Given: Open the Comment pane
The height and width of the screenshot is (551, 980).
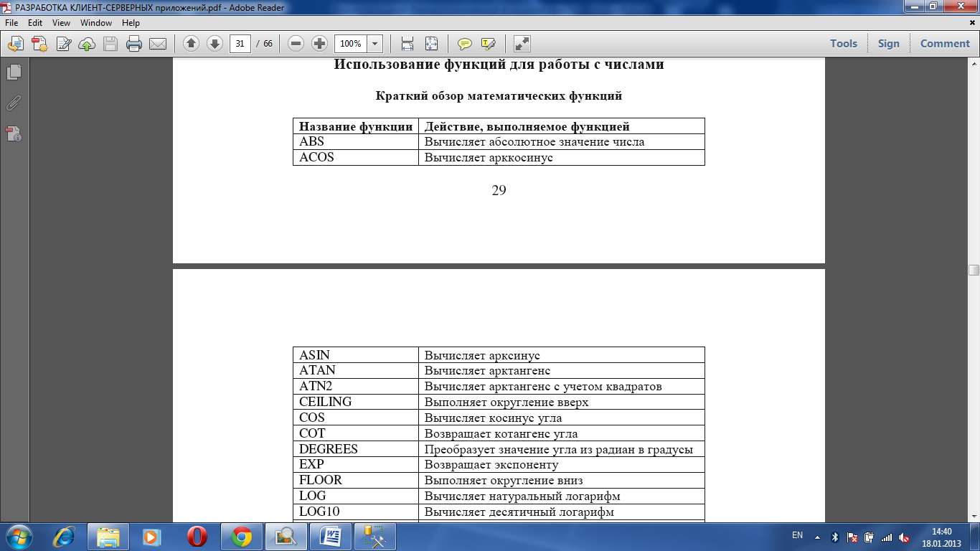Looking at the screenshot, I should (945, 44).
